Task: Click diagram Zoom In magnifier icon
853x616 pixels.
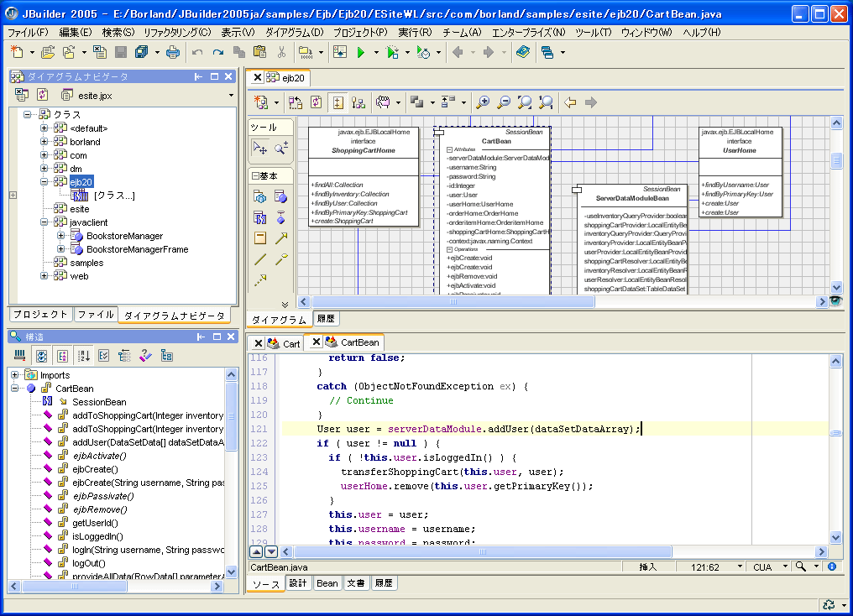Action: coord(483,102)
